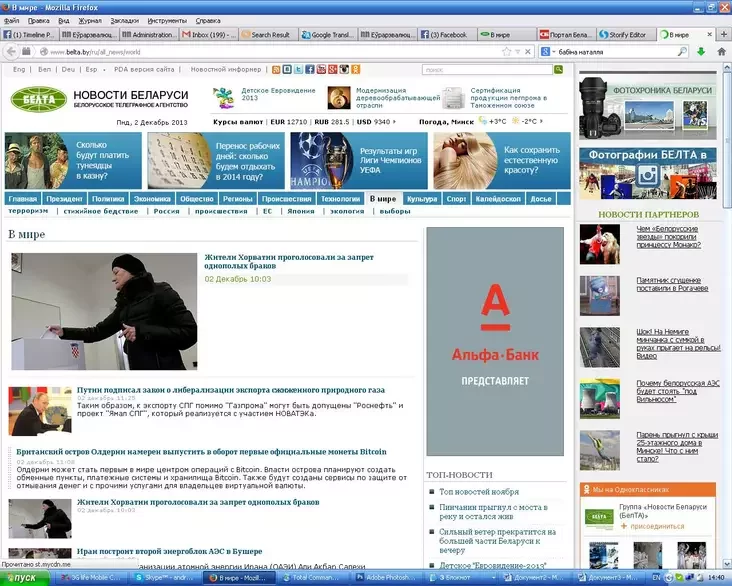Switch to the Google Translate tab
The width and height of the screenshot is (732, 586).
tap(328, 35)
